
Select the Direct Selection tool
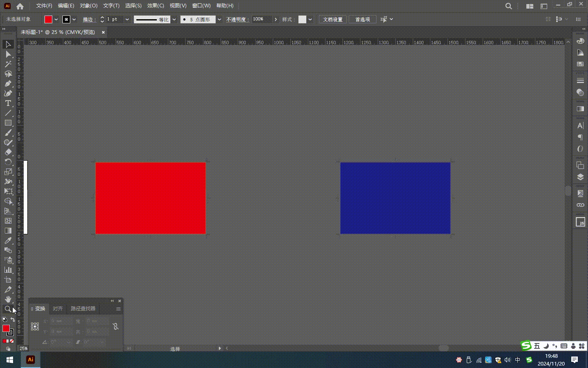pos(8,54)
